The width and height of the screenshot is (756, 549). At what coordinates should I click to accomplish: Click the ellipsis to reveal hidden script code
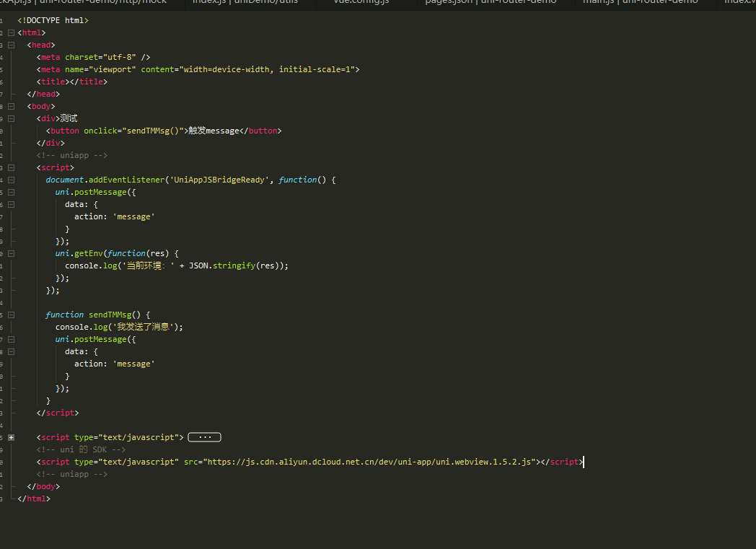[x=204, y=436]
